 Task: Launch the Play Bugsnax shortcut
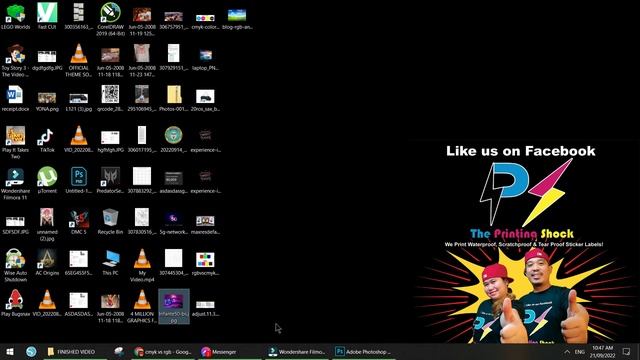point(16,303)
